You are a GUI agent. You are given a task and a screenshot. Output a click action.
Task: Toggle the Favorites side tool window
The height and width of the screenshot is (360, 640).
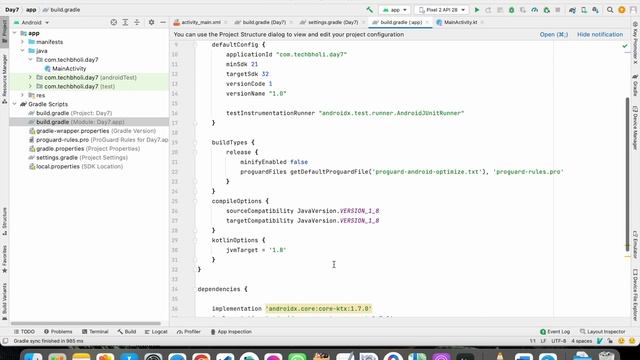(4, 259)
